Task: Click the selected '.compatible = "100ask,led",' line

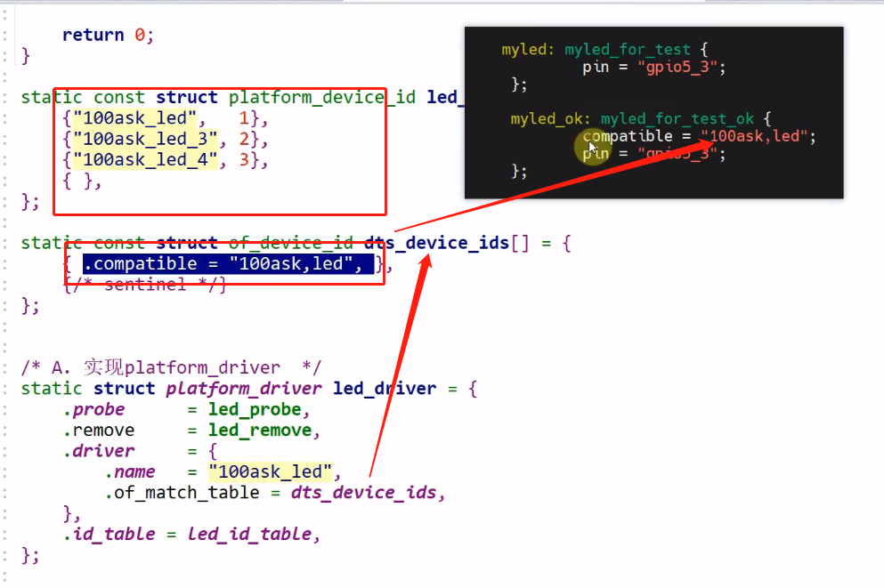Action: 228,263
